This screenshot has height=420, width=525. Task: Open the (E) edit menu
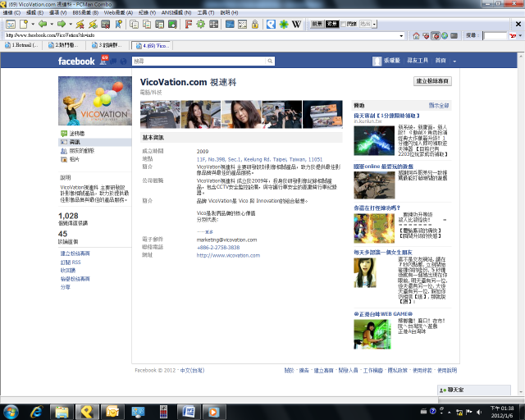[34, 13]
